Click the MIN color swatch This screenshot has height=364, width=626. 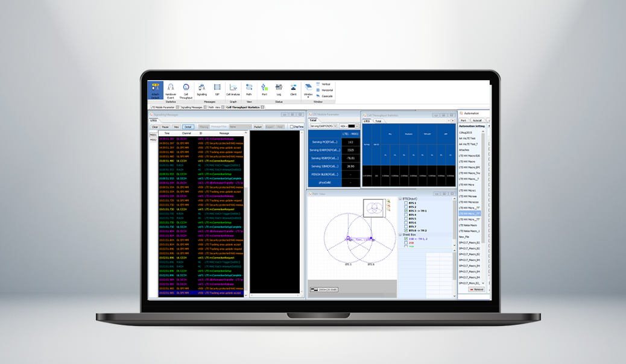tap(352, 126)
